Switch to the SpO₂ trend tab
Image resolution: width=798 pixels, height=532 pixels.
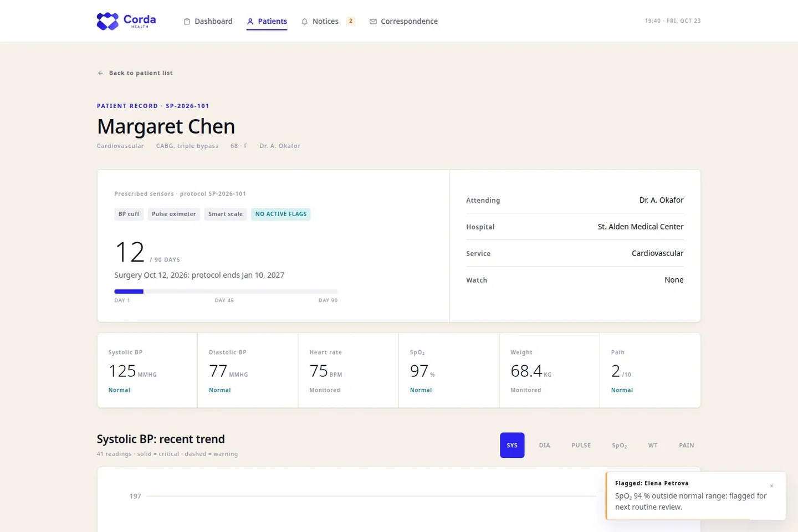(620, 446)
